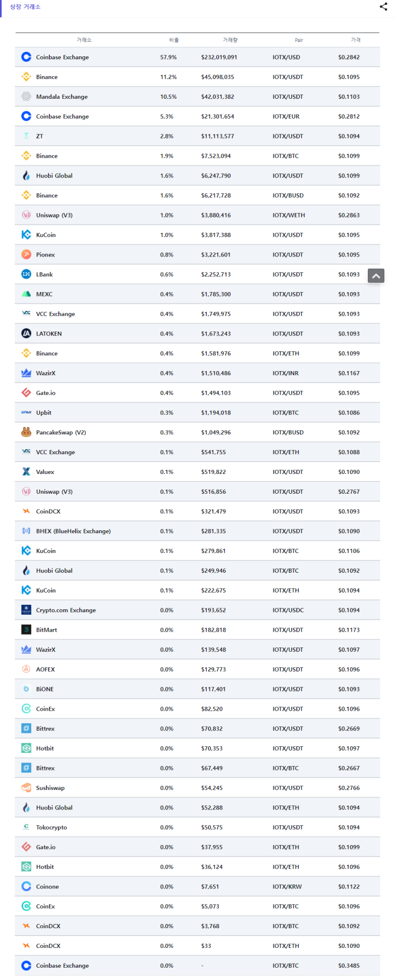Click the LATOKEN logo icon
Viewport: 395px width, 980px height.
(26, 334)
